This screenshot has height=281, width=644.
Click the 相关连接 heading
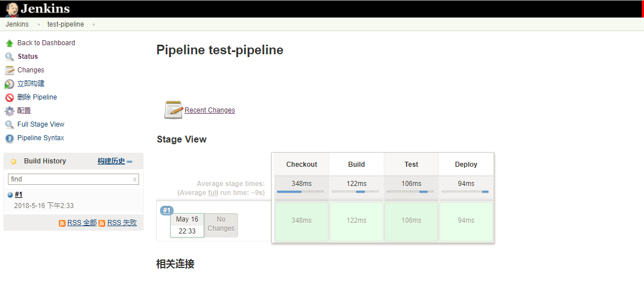tap(175, 263)
